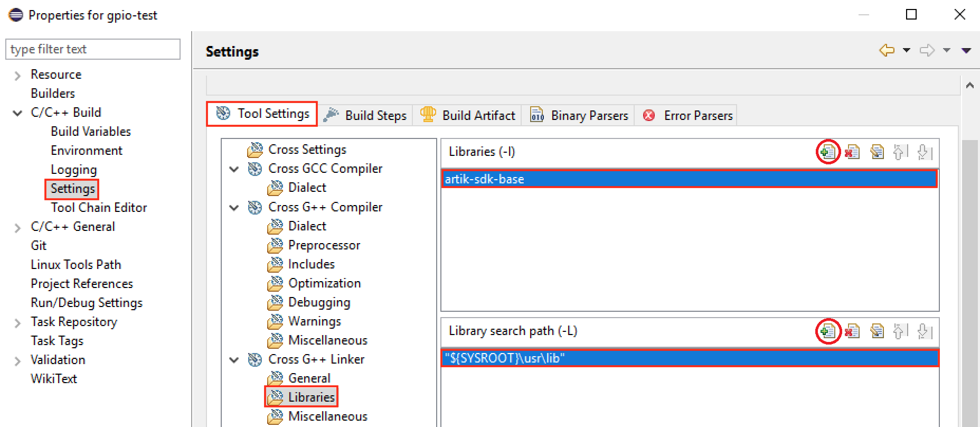This screenshot has width=980, height=427.
Task: Select Tool Chain Editor in sidebar
Action: (99, 208)
